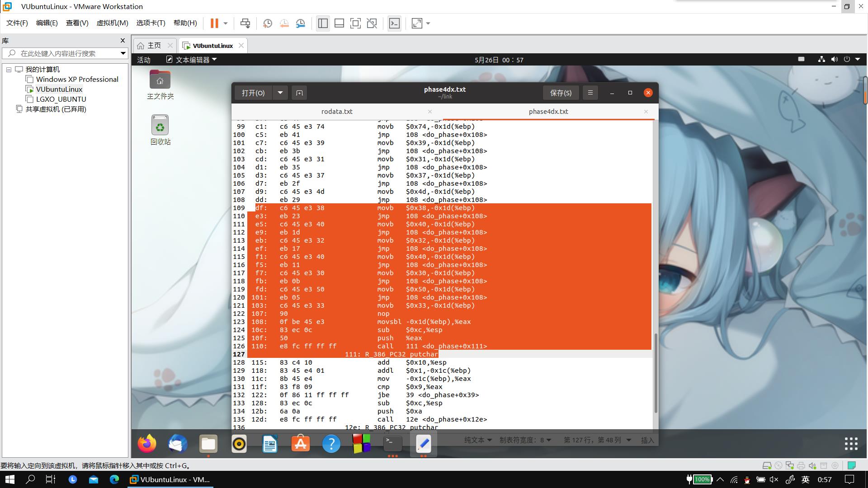Collapse the 我的计算机 tree node
This screenshot has height=488, width=868.
point(9,70)
